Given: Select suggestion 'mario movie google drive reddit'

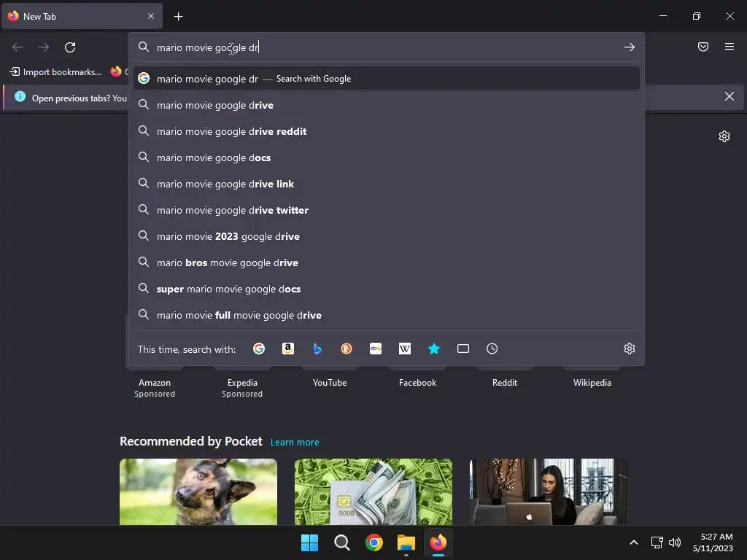Looking at the screenshot, I should coord(387,131).
